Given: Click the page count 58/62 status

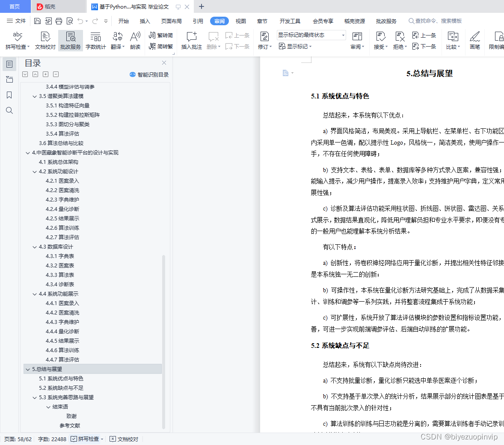Looking at the screenshot, I should click(x=18, y=439).
